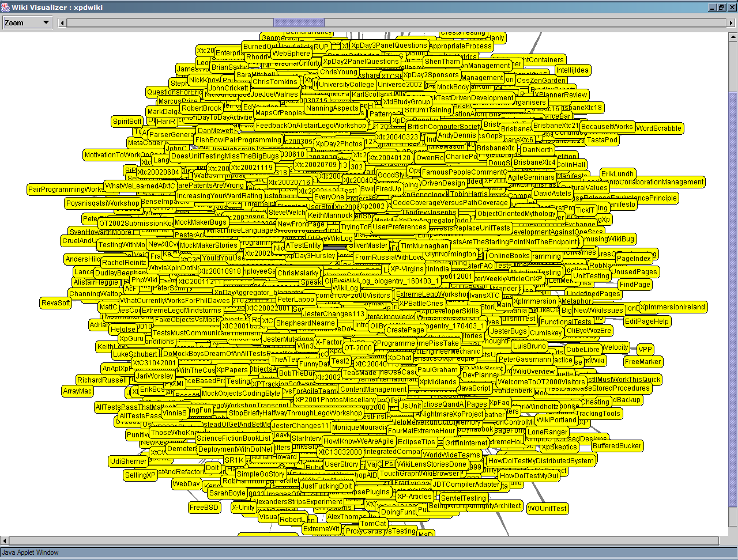The height and width of the screenshot is (560, 738).
Task: Click the UserPreferences node
Action: click(x=399, y=227)
